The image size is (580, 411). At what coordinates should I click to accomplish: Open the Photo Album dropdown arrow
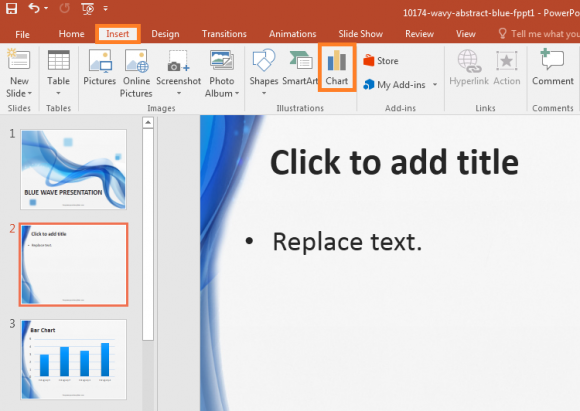pos(237,93)
